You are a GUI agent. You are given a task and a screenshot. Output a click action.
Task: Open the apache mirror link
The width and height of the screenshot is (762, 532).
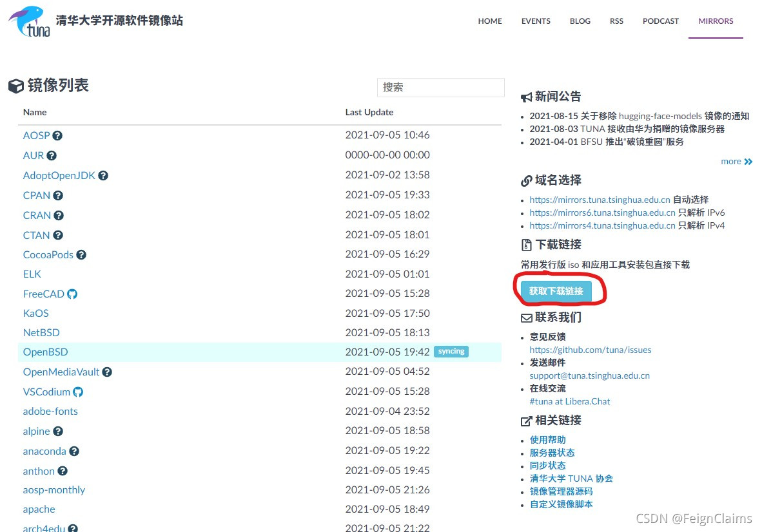[39, 509]
